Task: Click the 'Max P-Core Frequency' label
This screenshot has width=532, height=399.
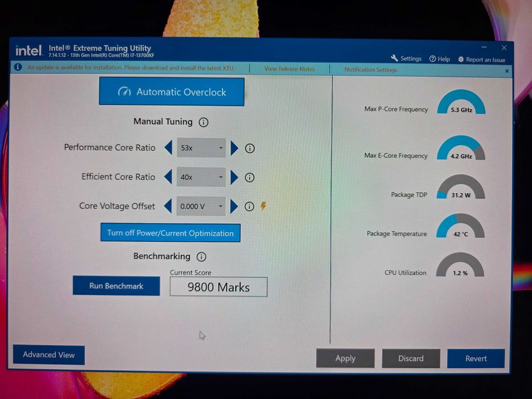Action: [x=396, y=109]
